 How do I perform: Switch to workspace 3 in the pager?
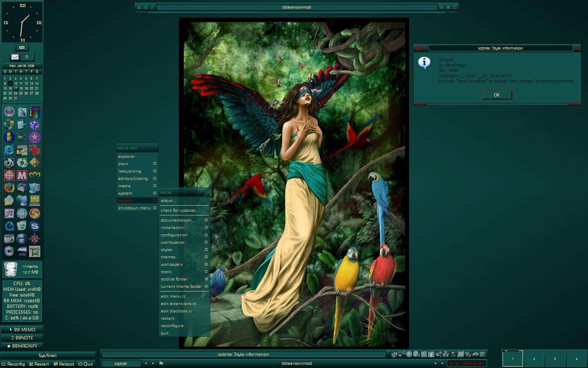[x=555, y=359]
